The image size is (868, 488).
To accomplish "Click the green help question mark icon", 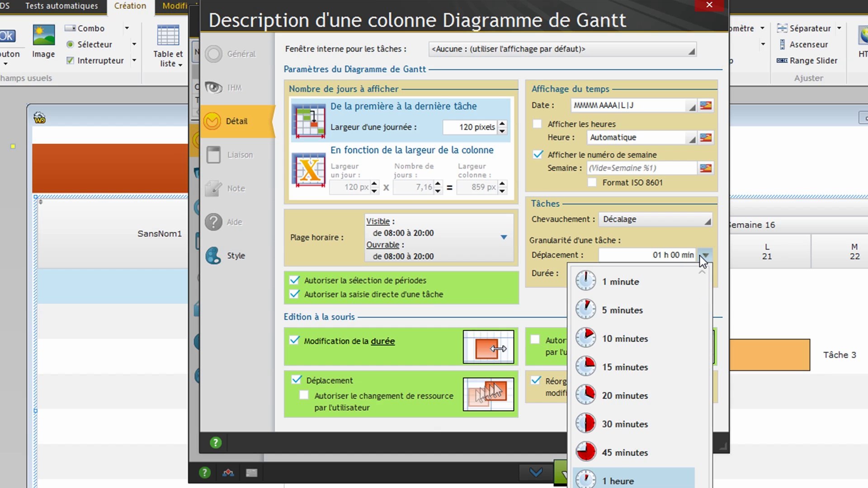I will pos(216,443).
